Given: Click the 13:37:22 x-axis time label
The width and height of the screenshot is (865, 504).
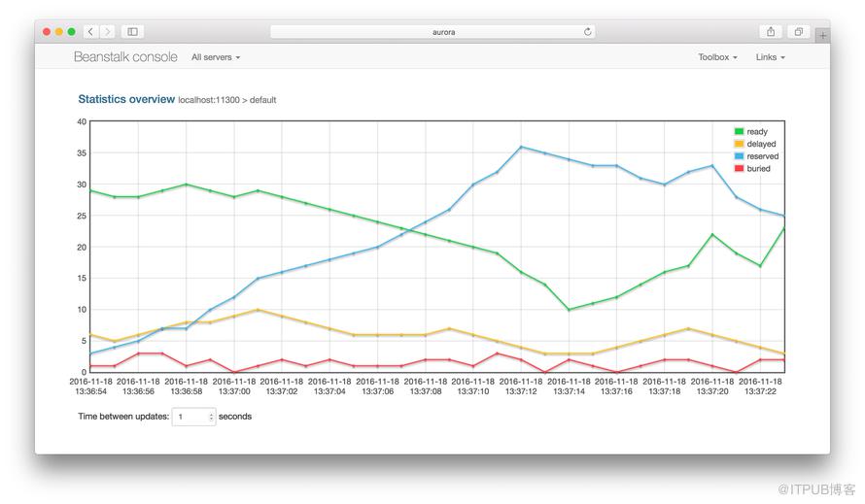Looking at the screenshot, I should click(760, 391).
